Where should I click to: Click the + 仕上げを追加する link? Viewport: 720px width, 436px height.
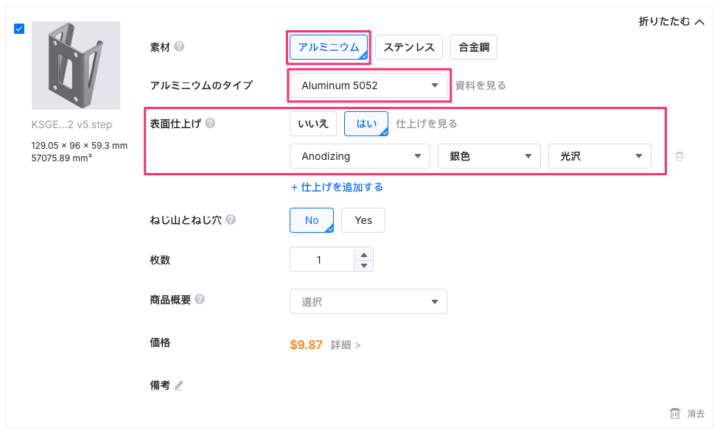coord(336,187)
